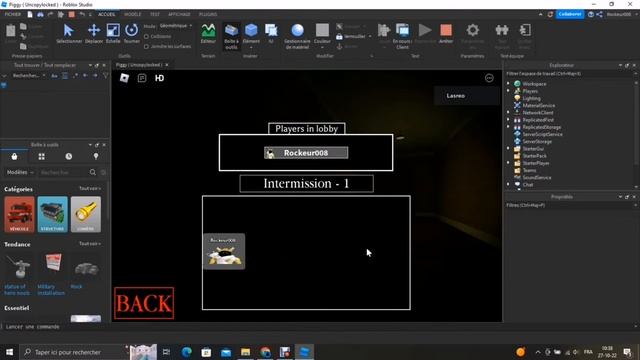Switch to the AFFICHAGE ribbon tab
640x360 pixels.
(179, 14)
